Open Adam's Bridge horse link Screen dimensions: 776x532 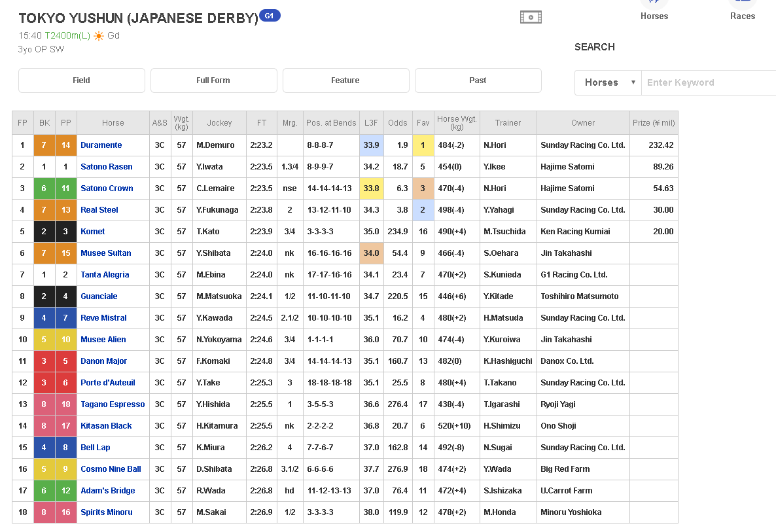108,491
